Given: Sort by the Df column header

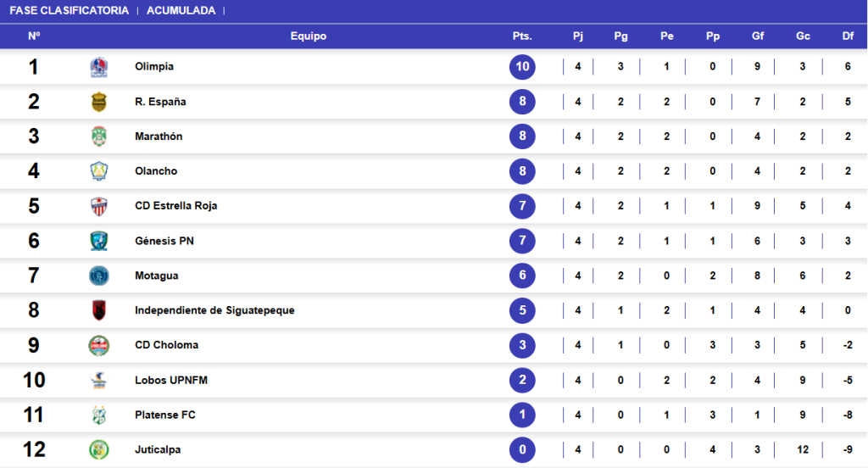Looking at the screenshot, I should (848, 36).
